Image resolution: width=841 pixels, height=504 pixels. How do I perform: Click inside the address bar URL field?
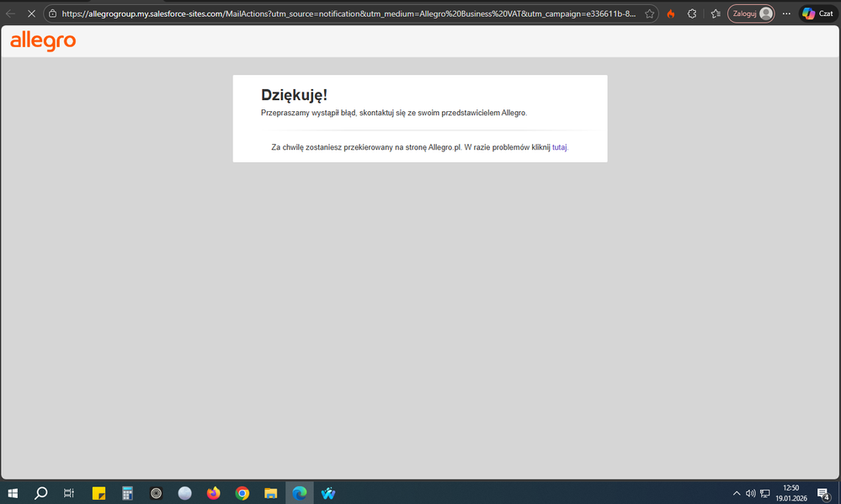(x=337, y=13)
